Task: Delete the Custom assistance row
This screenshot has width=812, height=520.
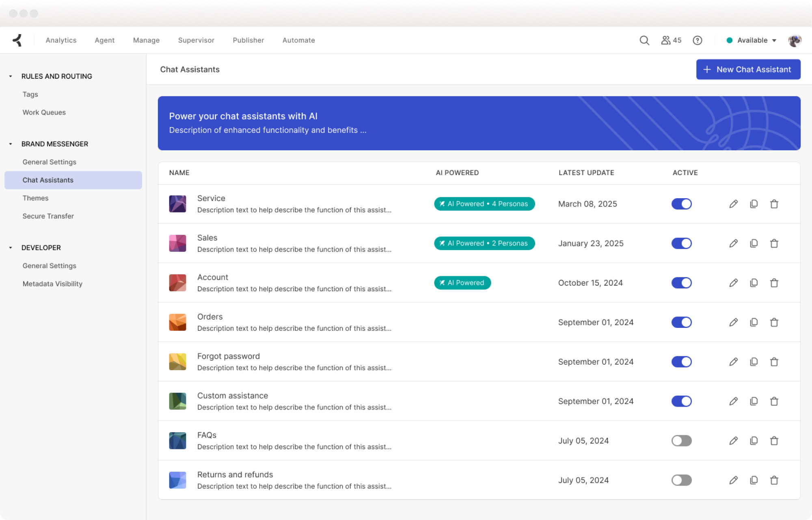Action: (774, 401)
